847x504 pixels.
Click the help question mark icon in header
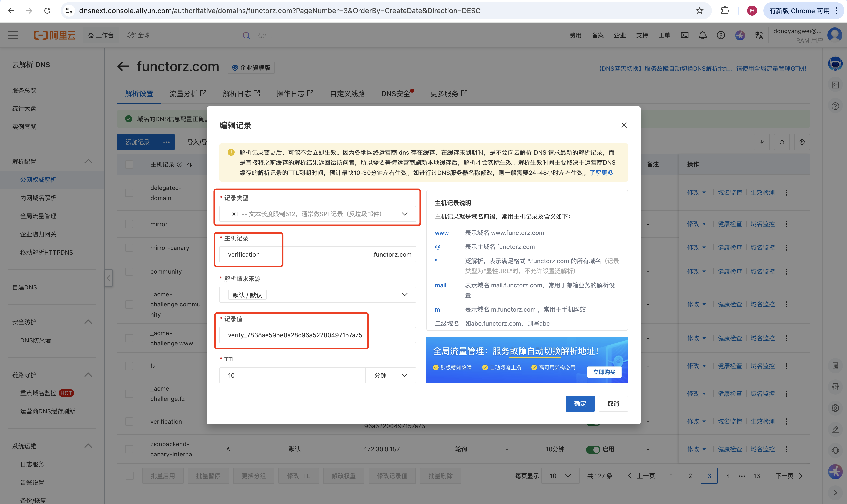coord(721,35)
